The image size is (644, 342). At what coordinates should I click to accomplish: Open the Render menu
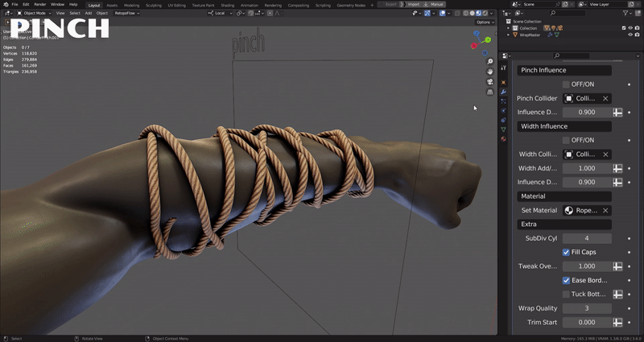coord(39,4)
